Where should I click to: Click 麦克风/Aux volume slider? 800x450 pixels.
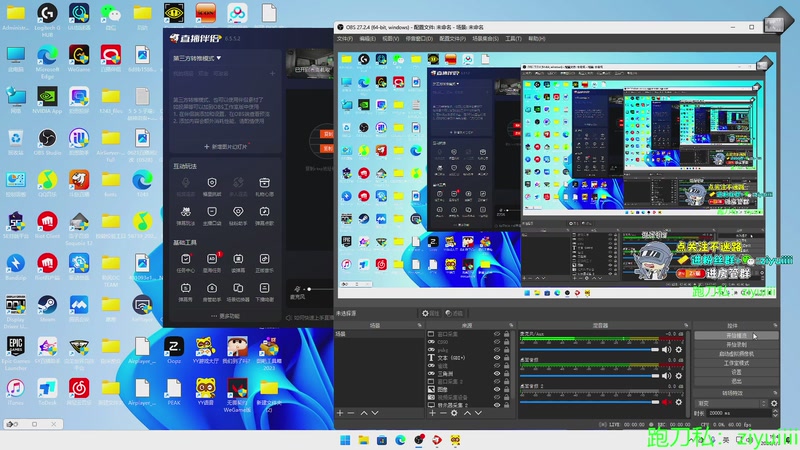tap(589, 349)
